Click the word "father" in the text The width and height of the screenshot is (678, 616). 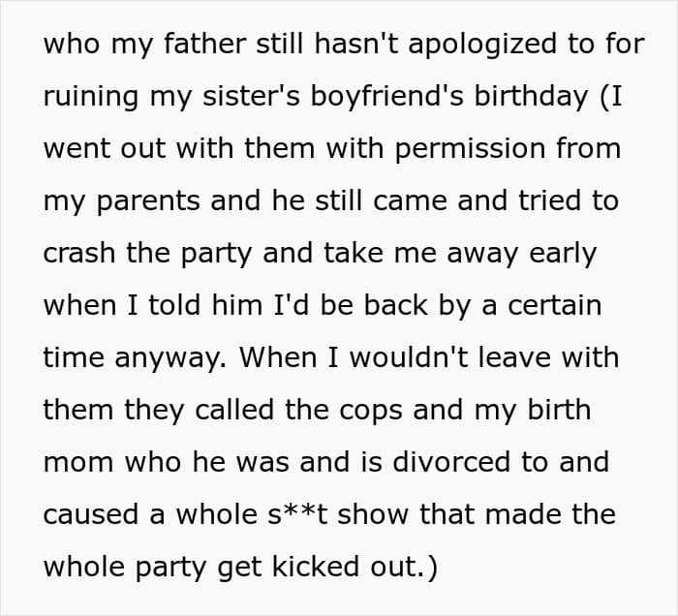coord(205,44)
